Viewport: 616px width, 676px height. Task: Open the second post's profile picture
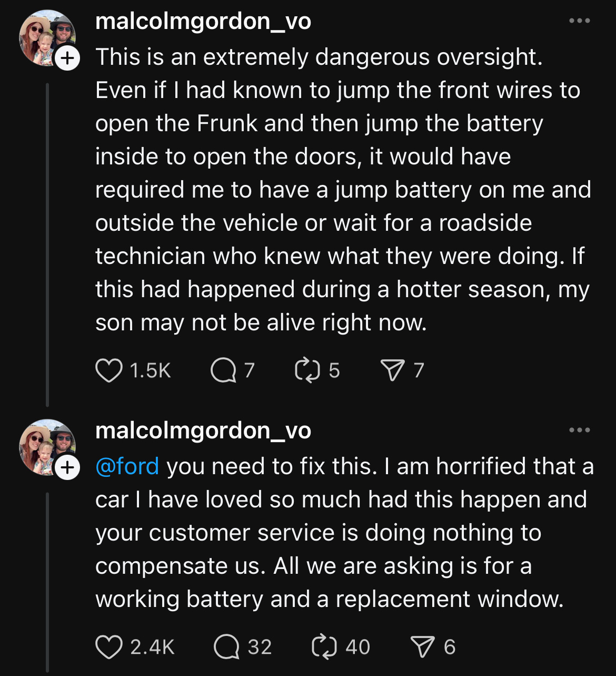[x=47, y=448]
